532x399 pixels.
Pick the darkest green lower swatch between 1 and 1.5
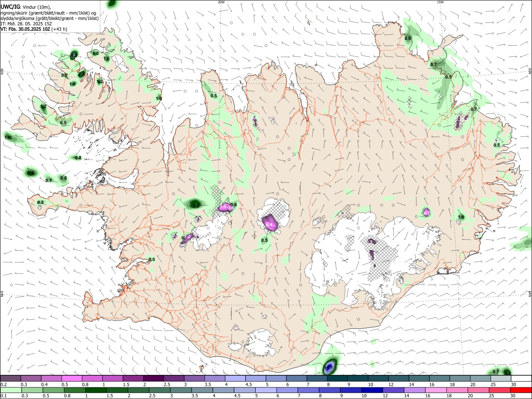[x=96, y=390]
